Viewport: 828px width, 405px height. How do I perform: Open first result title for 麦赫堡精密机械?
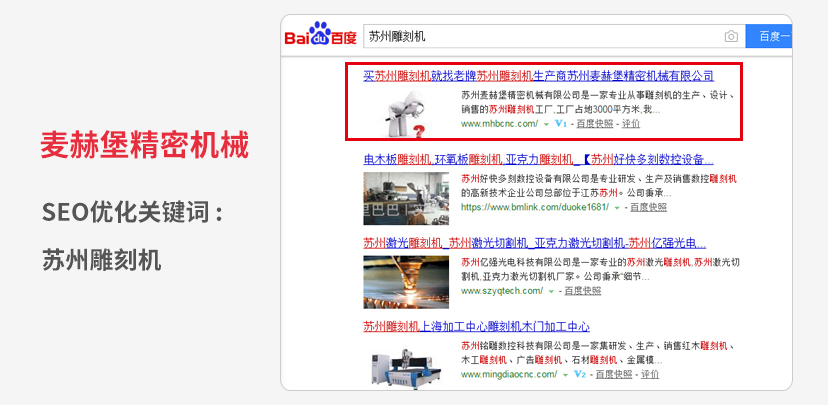point(538,75)
